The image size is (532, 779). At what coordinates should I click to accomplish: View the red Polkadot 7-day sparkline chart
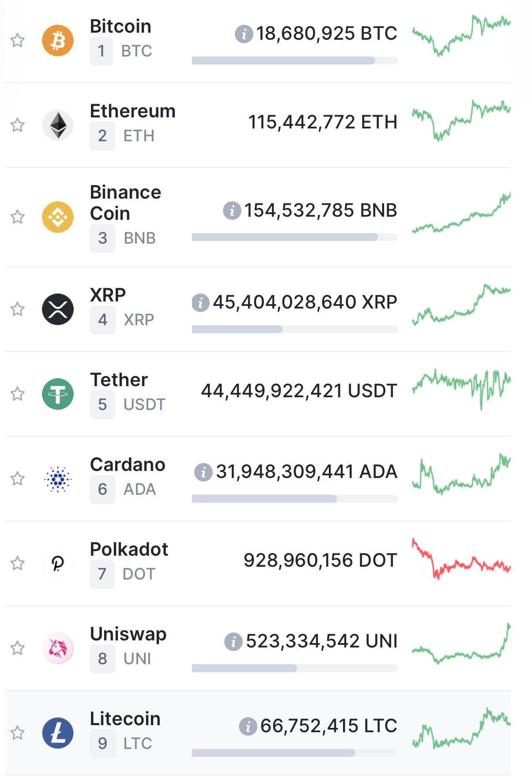point(461,559)
